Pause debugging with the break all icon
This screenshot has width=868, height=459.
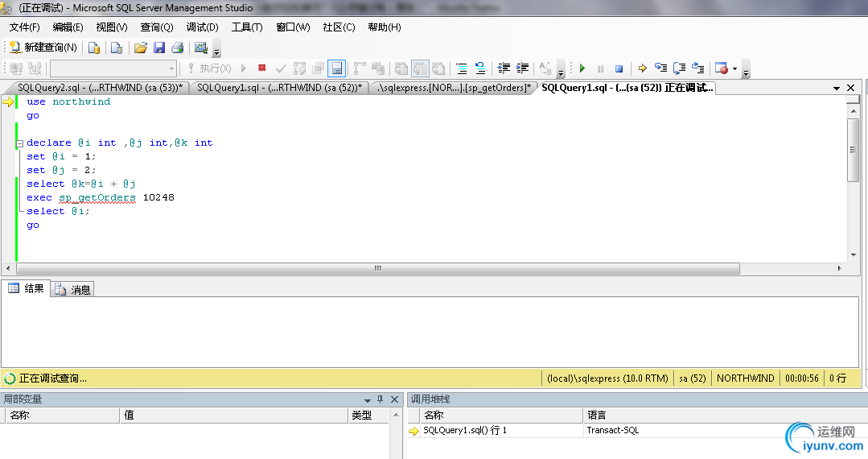tap(601, 68)
